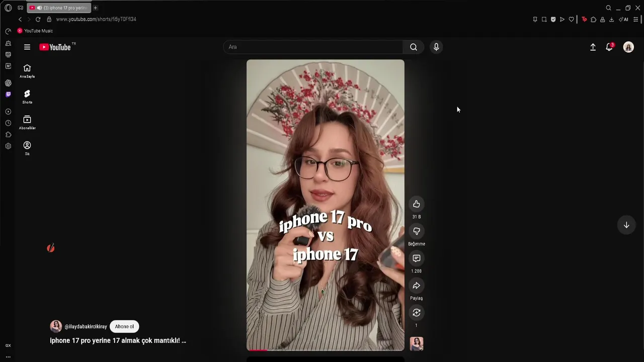Click the YouTube search magnifier button
644x362 pixels.
tap(414, 47)
